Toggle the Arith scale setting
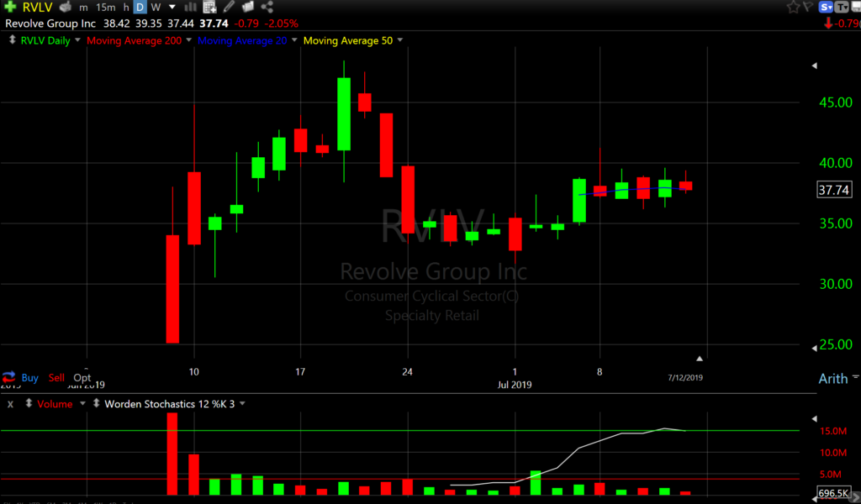 833,378
